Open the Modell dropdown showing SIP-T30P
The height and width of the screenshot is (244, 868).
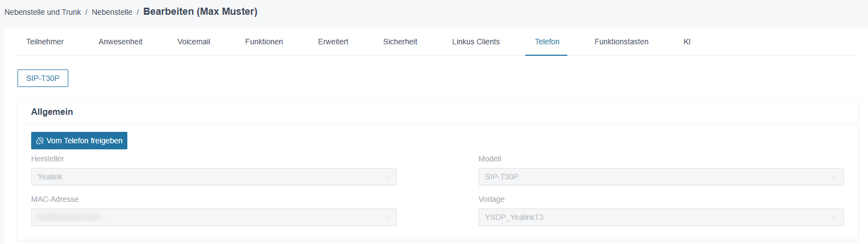[661, 177]
